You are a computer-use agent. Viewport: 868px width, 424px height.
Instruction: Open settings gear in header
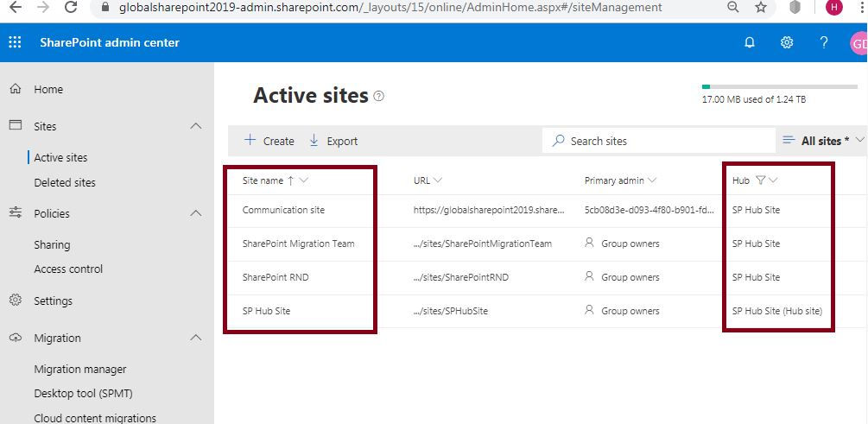787,42
